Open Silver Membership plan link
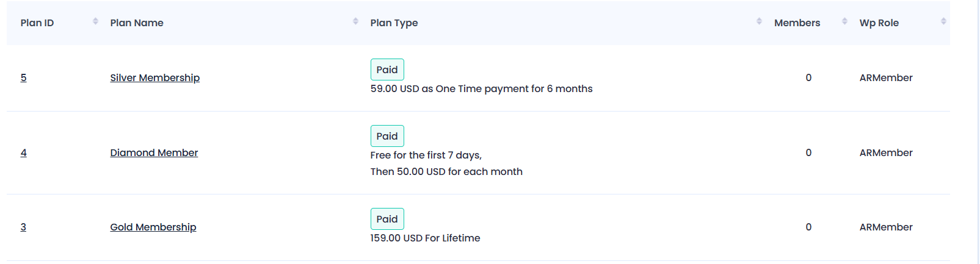 point(155,77)
